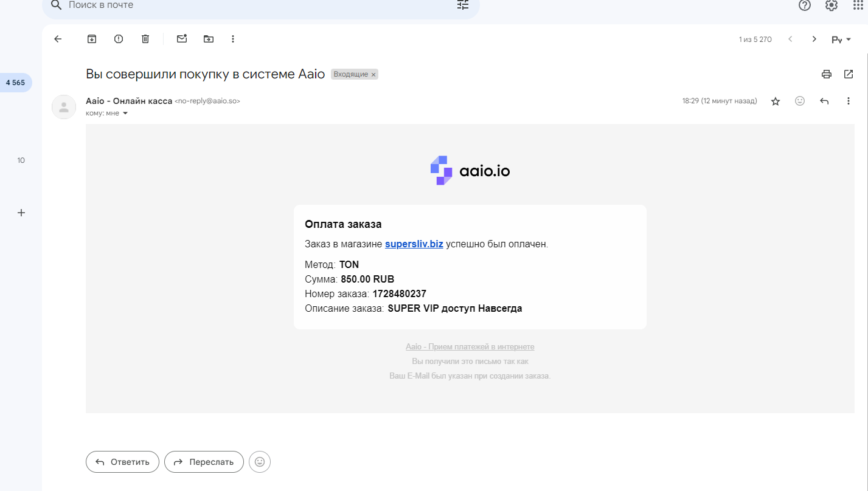Click the order number 1728480237

coord(400,294)
